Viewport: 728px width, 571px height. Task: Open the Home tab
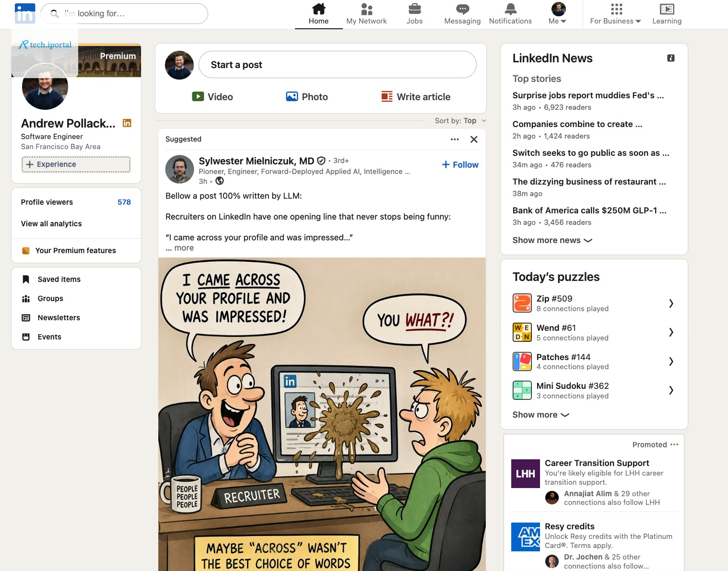coord(318,14)
